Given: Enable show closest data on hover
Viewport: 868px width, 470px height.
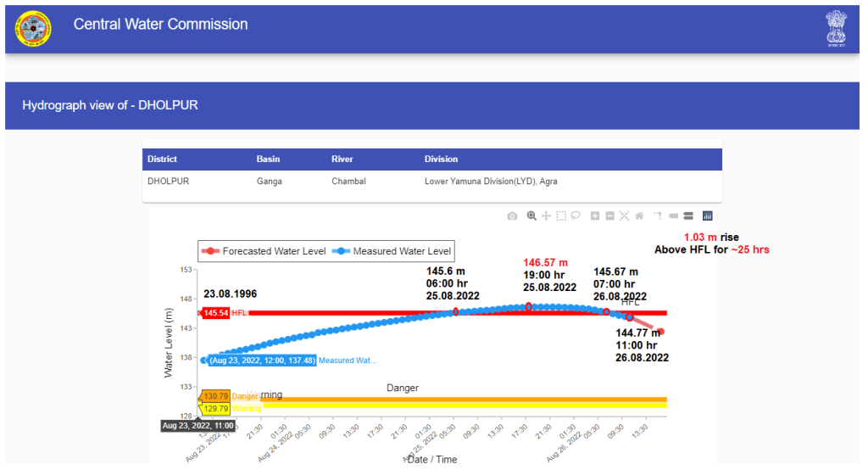Looking at the screenshot, I should [674, 216].
